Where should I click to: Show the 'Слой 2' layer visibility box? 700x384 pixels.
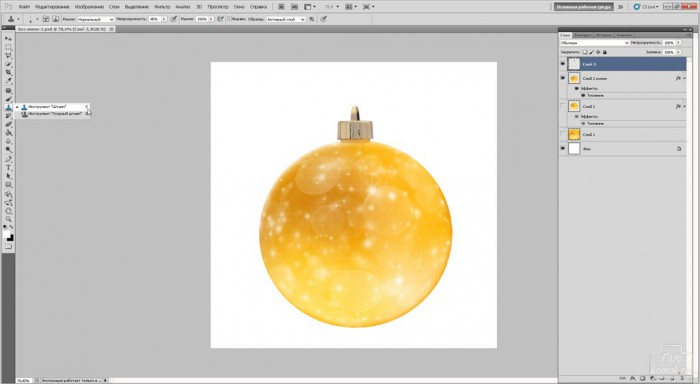[562, 106]
